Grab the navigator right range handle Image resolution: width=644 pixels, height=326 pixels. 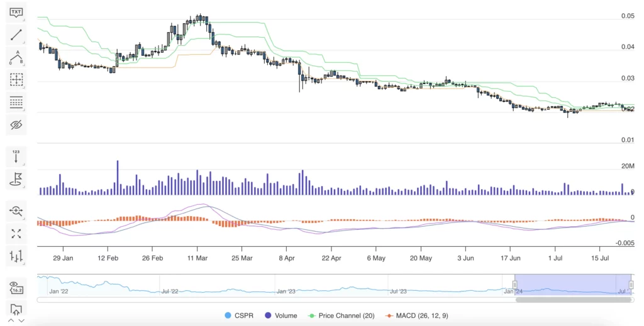click(631, 285)
